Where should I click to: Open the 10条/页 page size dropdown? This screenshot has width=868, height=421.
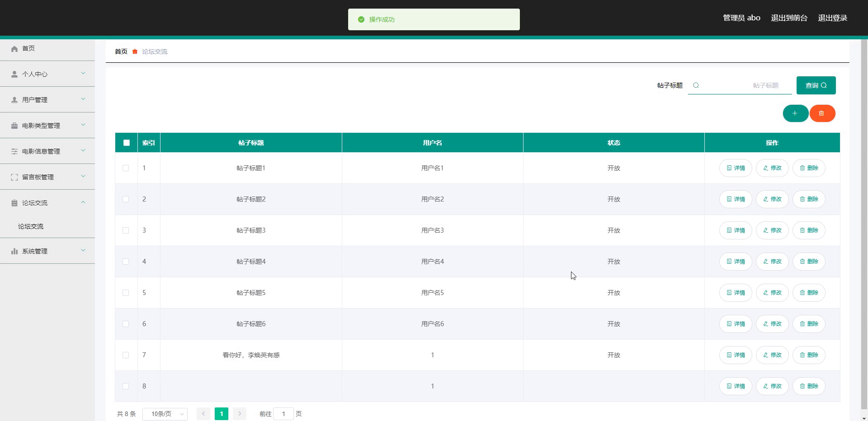(165, 414)
